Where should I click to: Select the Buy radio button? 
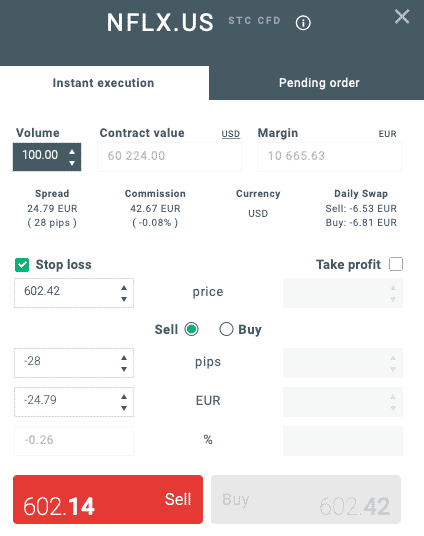pos(226,329)
